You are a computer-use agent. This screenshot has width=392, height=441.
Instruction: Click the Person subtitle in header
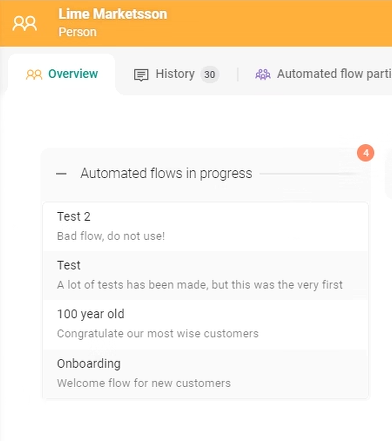click(x=77, y=32)
